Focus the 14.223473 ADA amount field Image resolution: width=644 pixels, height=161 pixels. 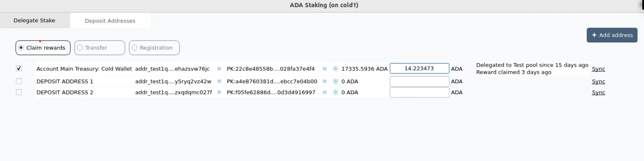(419, 68)
